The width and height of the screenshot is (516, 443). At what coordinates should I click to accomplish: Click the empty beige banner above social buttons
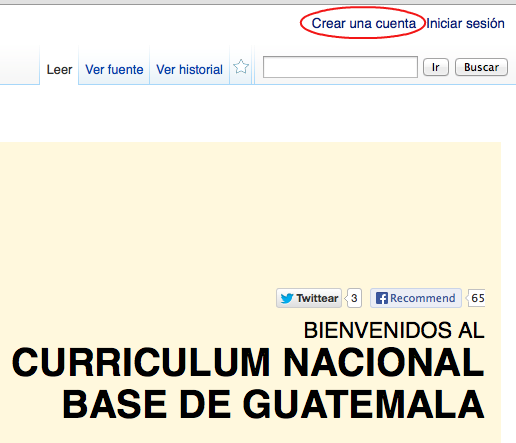(250, 213)
